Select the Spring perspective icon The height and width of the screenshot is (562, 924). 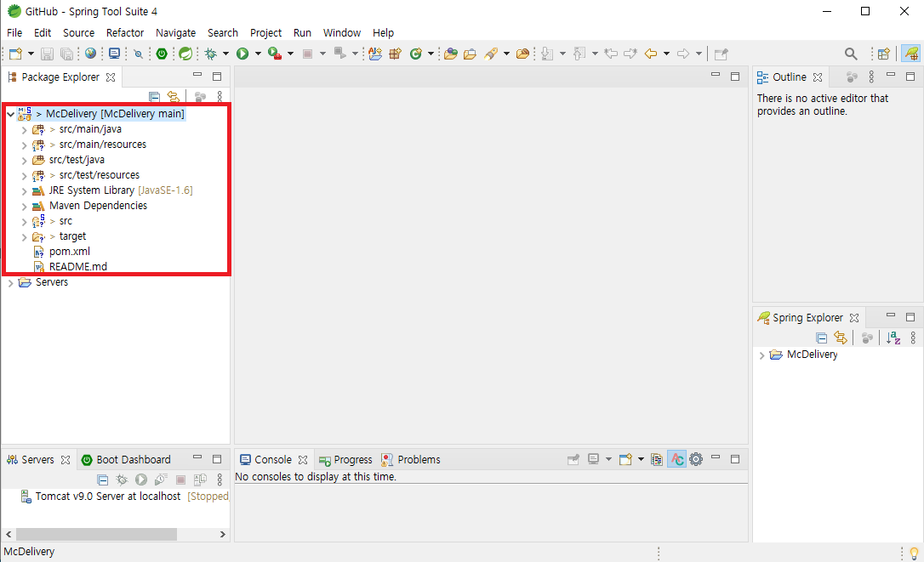[911, 54]
